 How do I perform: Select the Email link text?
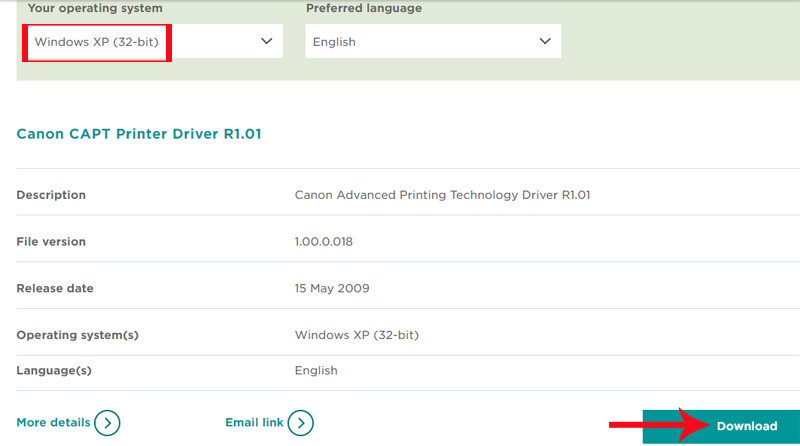click(x=254, y=423)
